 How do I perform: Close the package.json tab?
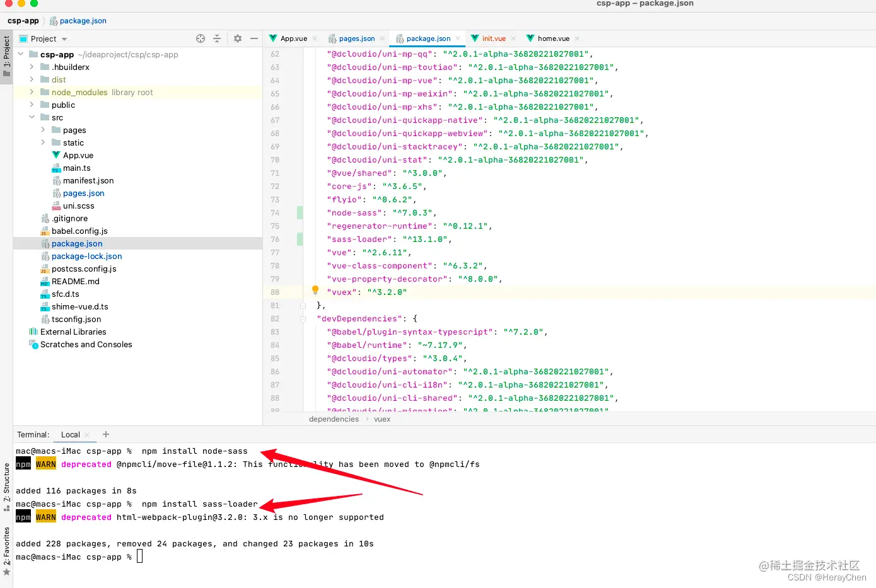(x=458, y=38)
